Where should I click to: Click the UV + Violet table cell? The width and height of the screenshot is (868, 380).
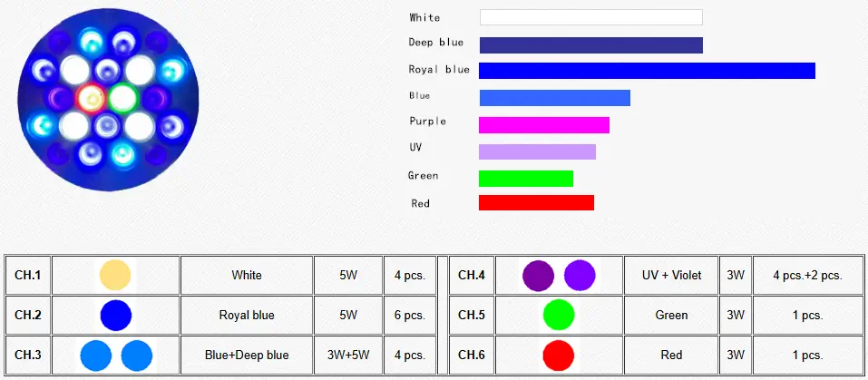click(671, 275)
